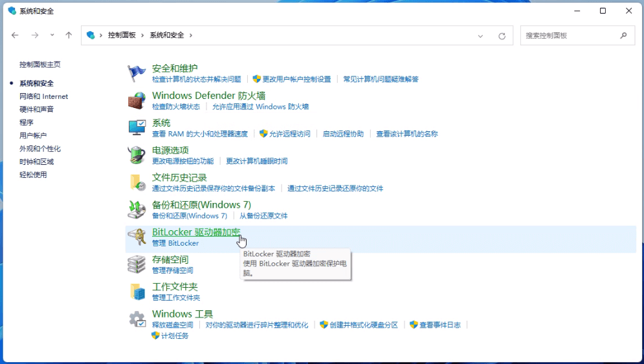Screen dimensions: 644x364
Task: Click the Power Options battery icon
Action: 137,155
